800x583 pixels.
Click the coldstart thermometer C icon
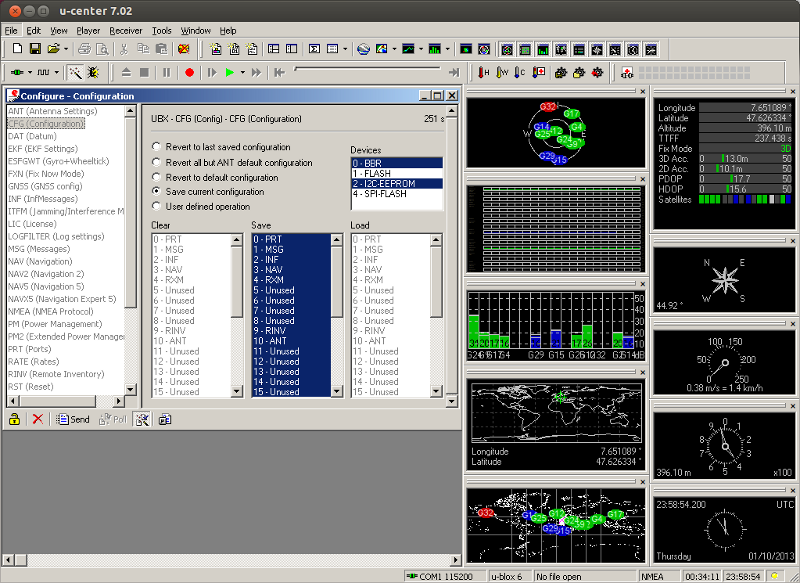point(520,73)
